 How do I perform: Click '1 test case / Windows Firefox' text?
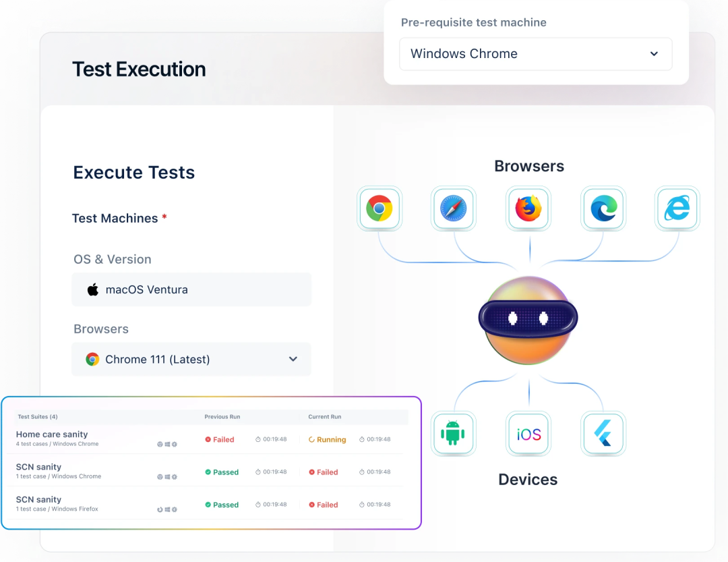point(57,509)
